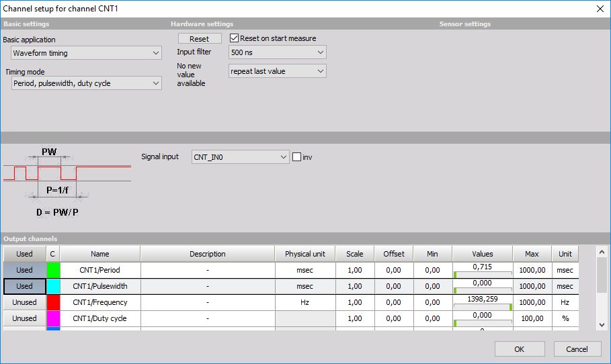Click the Max column header
The width and height of the screenshot is (611, 364).
532,254
